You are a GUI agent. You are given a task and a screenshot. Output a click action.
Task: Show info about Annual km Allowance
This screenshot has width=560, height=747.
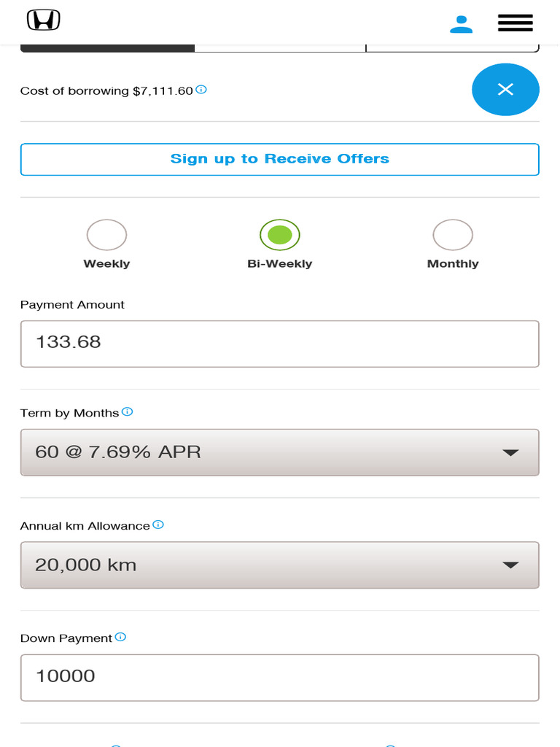[159, 525]
